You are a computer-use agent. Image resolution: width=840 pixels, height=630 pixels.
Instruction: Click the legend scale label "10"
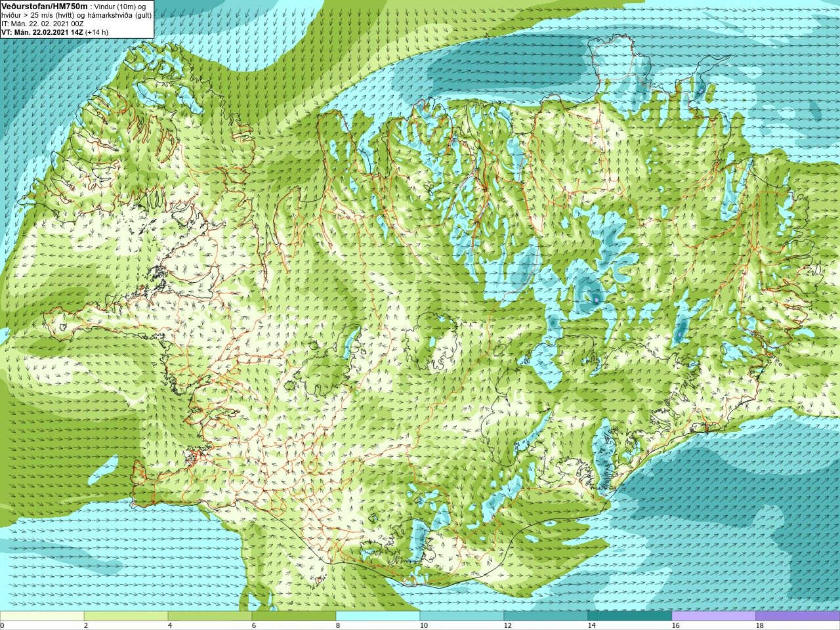click(424, 625)
